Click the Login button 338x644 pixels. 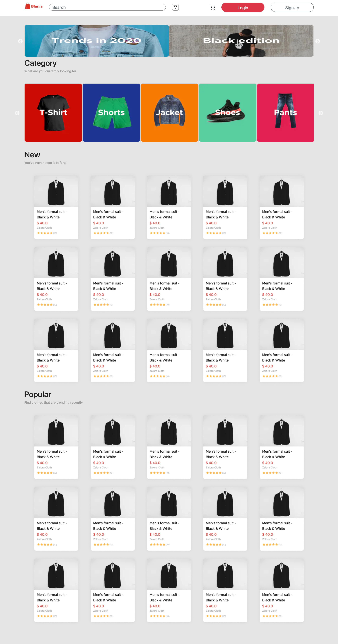[243, 8]
